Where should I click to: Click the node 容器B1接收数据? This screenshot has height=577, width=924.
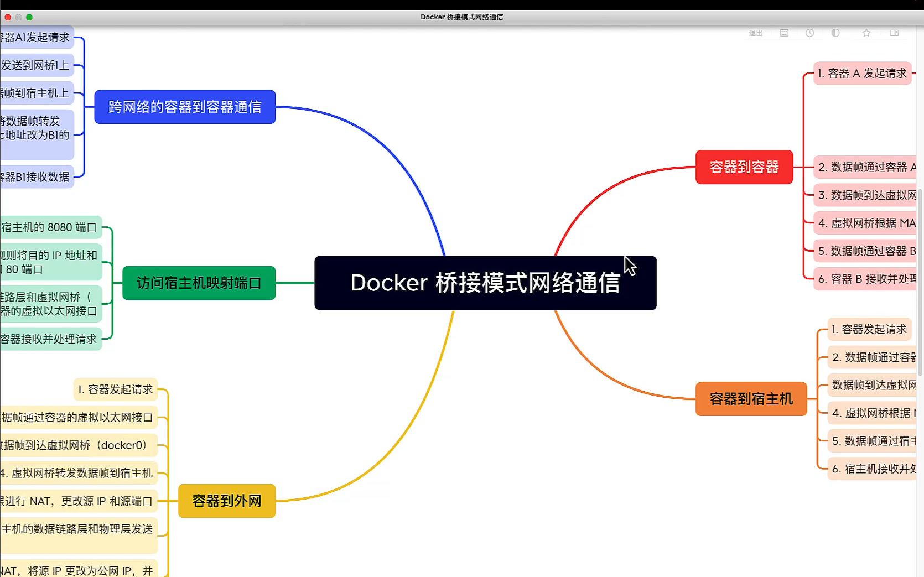pos(34,176)
